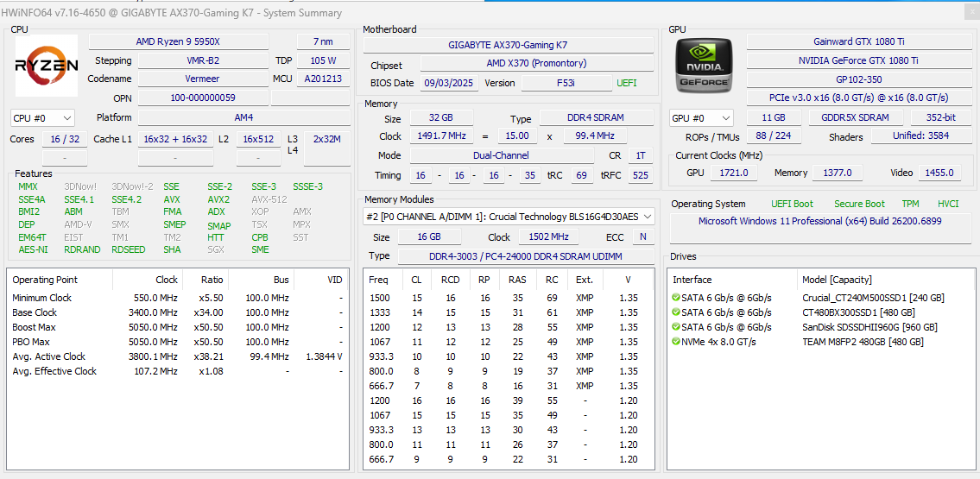Viewport: 980px width, 479px height.
Task: Click the BIOS date 09/03/2025 field
Action: coord(449,83)
